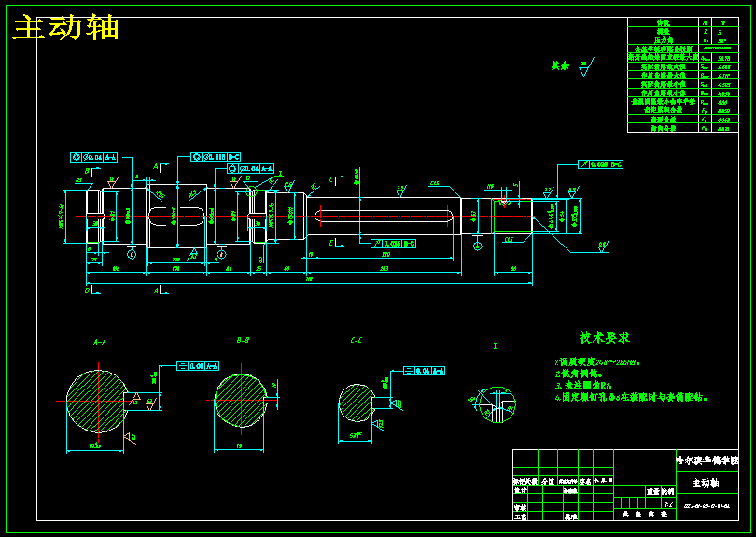This screenshot has width=756, height=537.
Task: Click the "重量" cell in title block
Action: coord(653,491)
